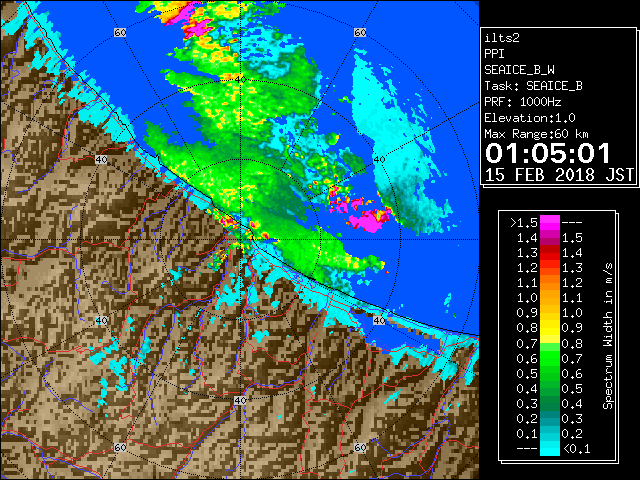
Task: Click the 'Max Range:60 km' text
Action: pyautogui.click(x=536, y=134)
